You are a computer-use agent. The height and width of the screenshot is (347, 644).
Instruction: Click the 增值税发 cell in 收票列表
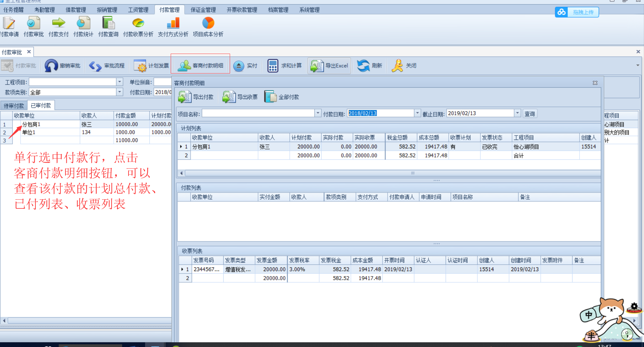coord(239,269)
